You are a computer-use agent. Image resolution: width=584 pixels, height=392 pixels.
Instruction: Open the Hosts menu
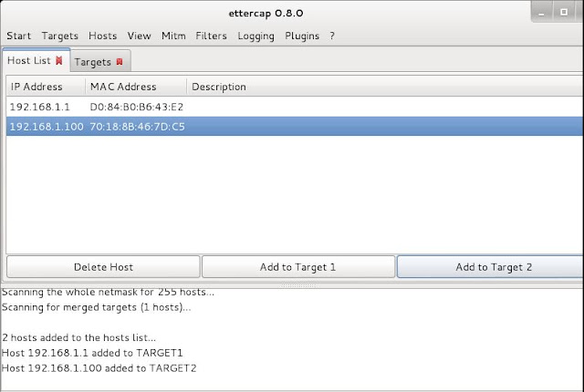pos(103,36)
